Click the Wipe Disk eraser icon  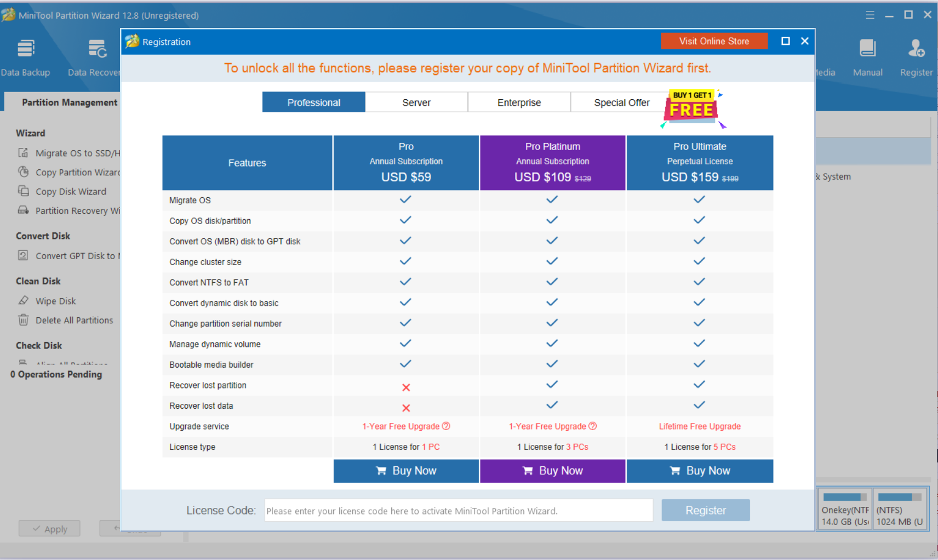click(23, 300)
